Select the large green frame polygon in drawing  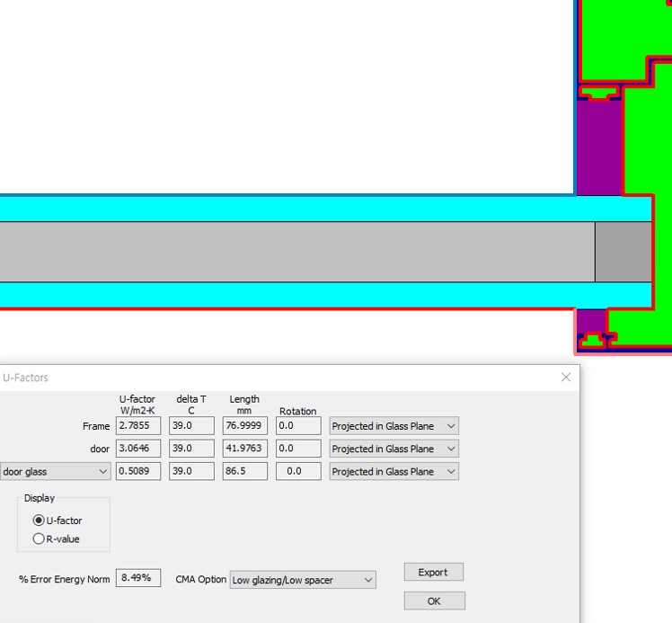pos(647,144)
